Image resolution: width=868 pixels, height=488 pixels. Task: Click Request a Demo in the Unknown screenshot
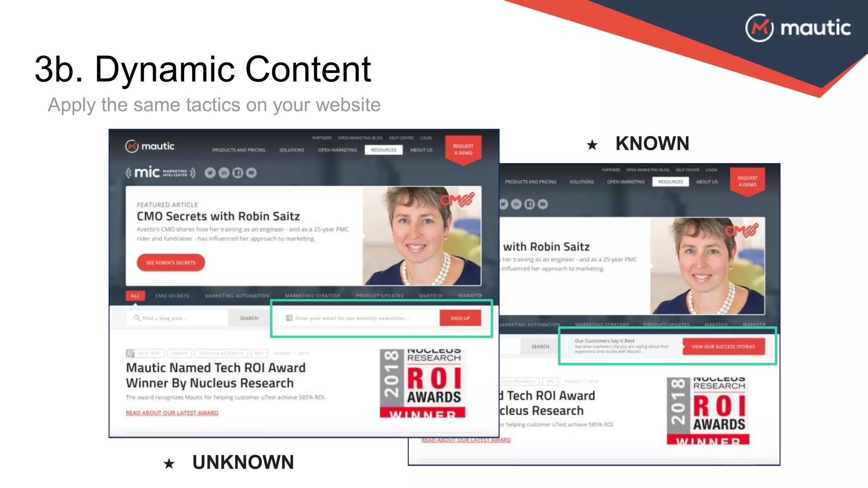(x=463, y=150)
